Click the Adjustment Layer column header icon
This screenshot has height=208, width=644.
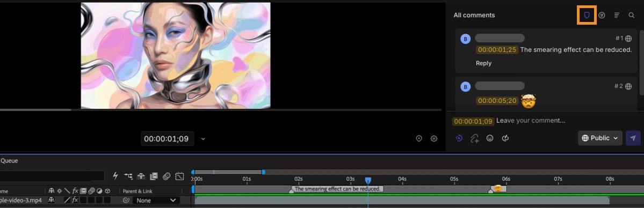point(99,191)
